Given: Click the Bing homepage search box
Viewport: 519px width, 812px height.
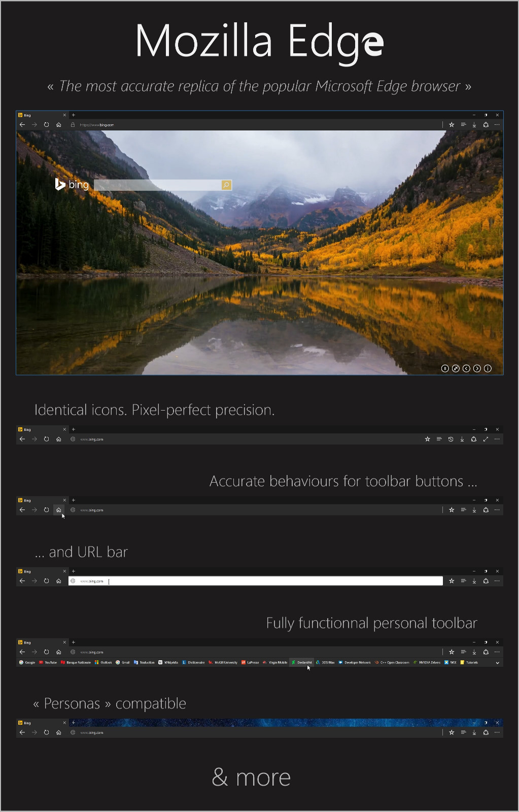Looking at the screenshot, I should click(x=158, y=185).
